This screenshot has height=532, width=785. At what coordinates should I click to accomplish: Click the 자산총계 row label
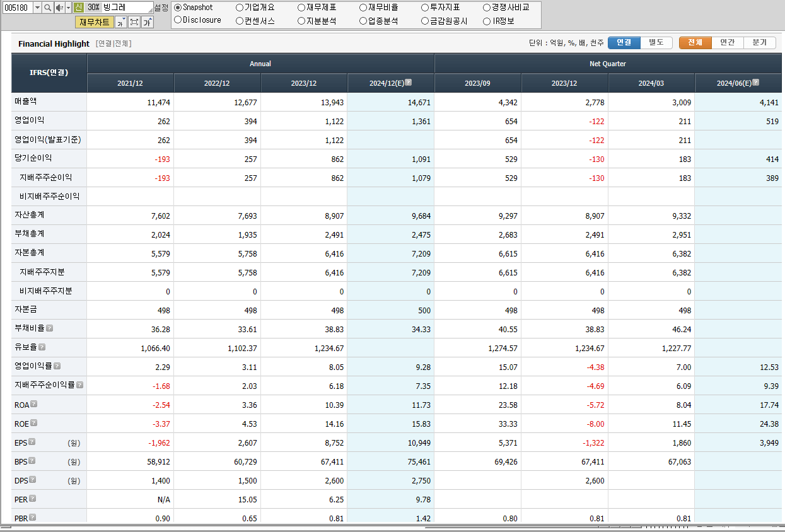(x=30, y=214)
